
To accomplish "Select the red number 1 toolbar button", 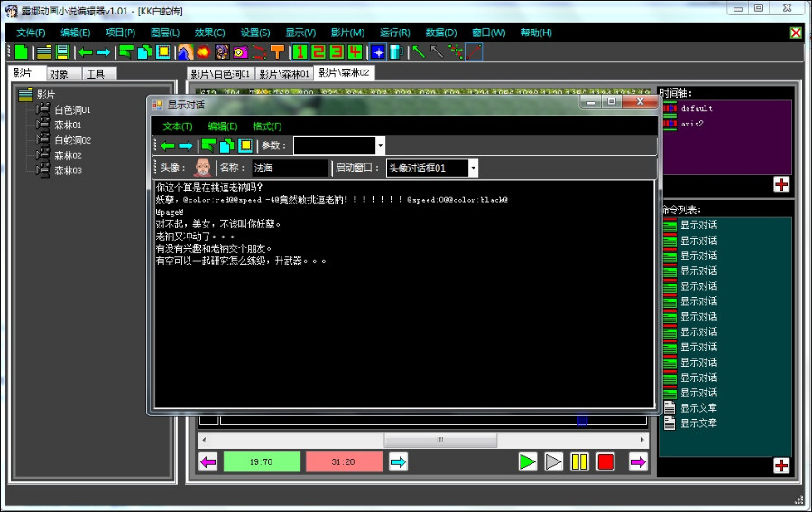I will coord(300,51).
